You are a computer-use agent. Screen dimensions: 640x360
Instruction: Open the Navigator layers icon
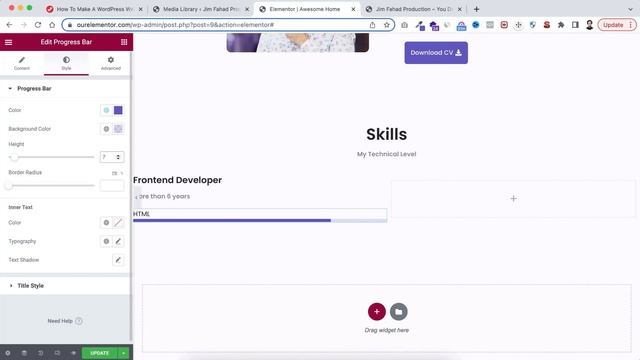coord(24,353)
